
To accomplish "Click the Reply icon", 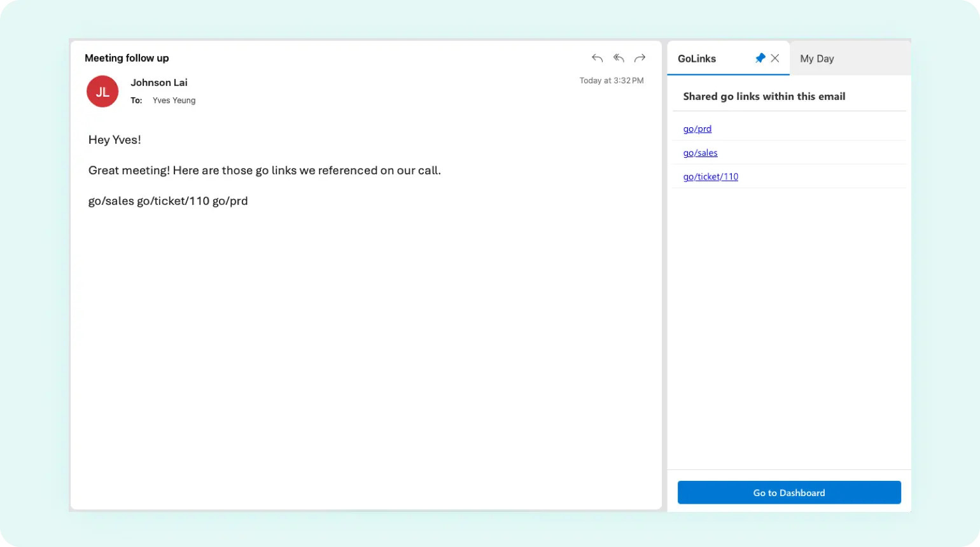I will click(596, 58).
